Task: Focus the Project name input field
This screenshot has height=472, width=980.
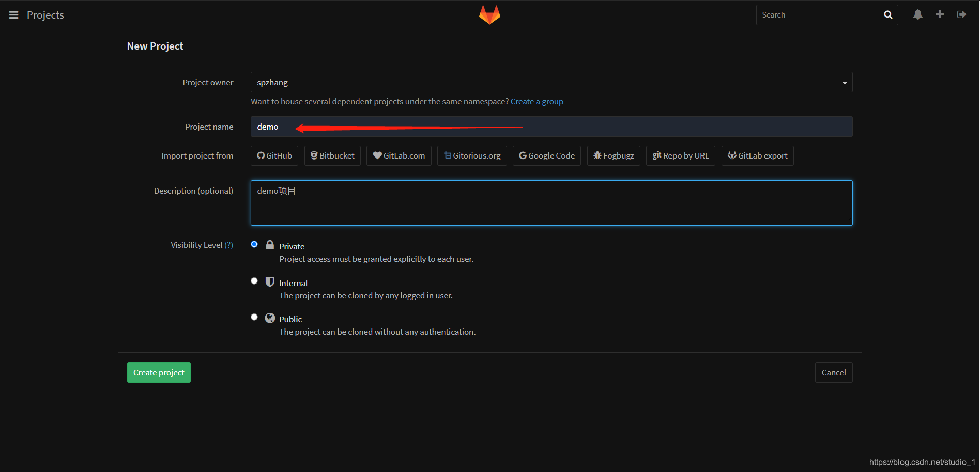Action: 552,127
